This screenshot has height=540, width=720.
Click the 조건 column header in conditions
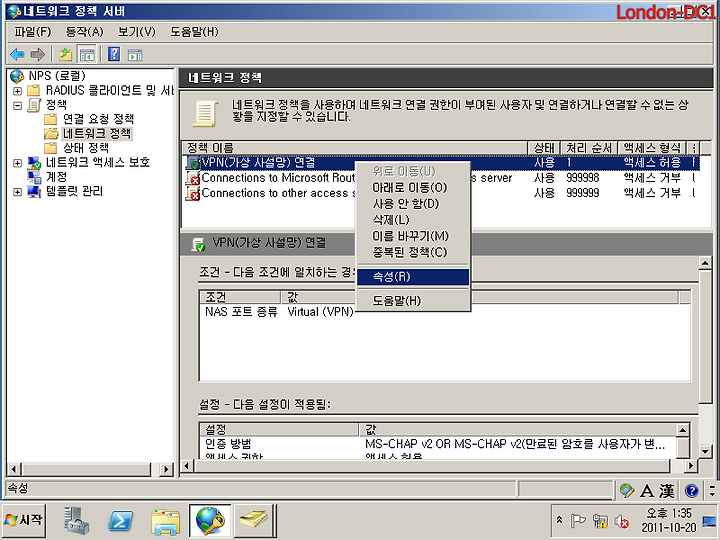240,297
